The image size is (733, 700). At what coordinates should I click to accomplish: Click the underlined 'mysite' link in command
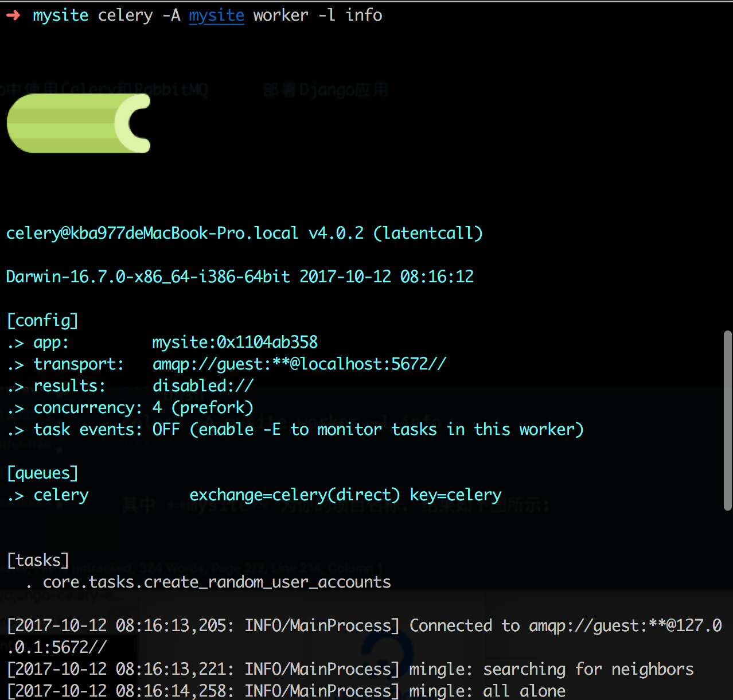(x=216, y=15)
